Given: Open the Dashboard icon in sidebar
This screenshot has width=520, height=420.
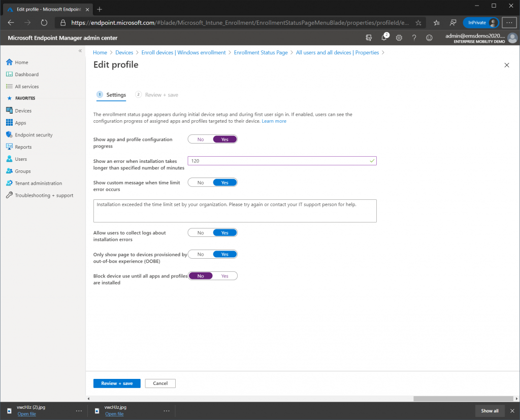Looking at the screenshot, I should (9, 74).
